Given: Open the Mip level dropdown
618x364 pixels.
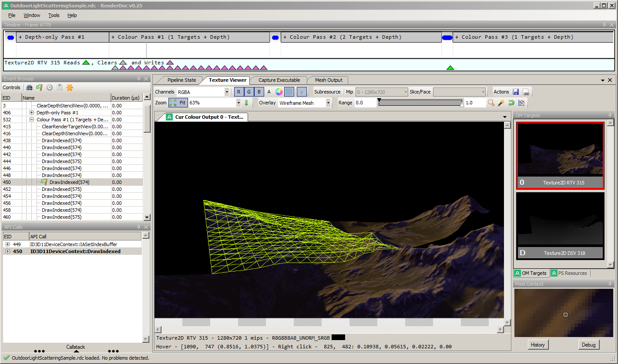Looking at the screenshot, I should tap(406, 92).
